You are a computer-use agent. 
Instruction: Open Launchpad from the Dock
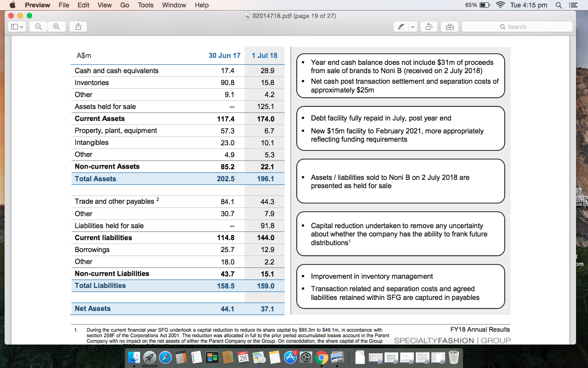(150, 357)
